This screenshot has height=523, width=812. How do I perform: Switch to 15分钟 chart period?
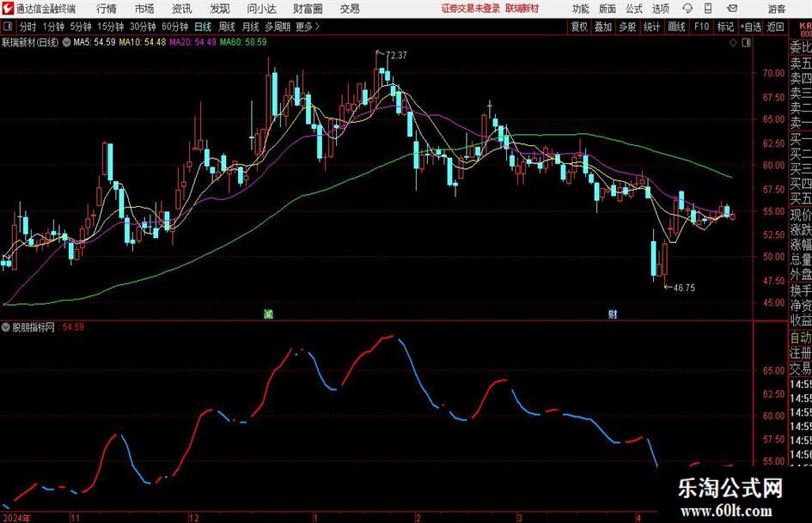coord(110,27)
